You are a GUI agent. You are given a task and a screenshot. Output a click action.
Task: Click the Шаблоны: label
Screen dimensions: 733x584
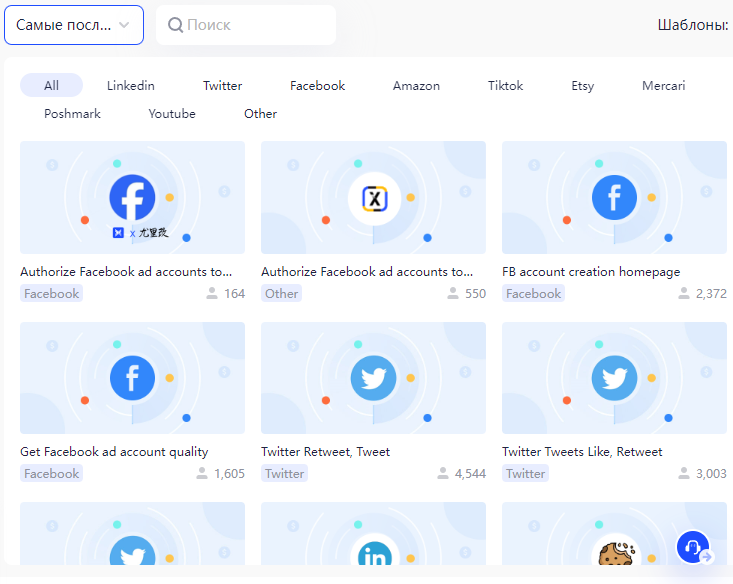click(693, 25)
